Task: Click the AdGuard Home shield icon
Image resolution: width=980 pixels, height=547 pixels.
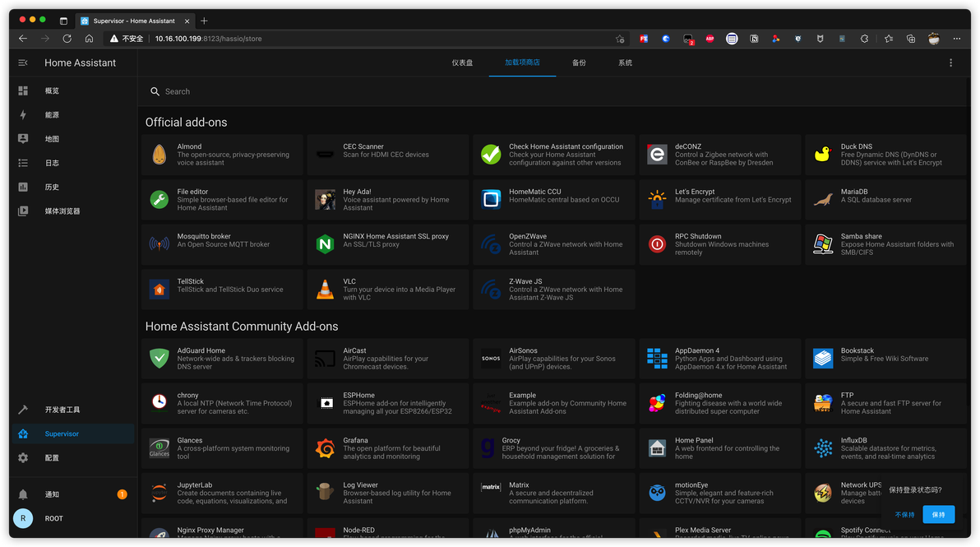Action: [159, 358]
